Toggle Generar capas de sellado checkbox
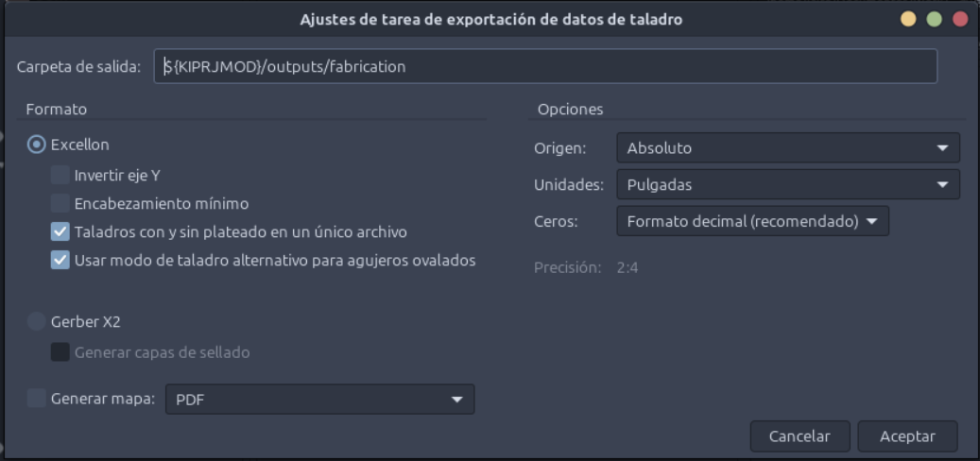Viewport: 980px width, 461px height. click(60, 353)
